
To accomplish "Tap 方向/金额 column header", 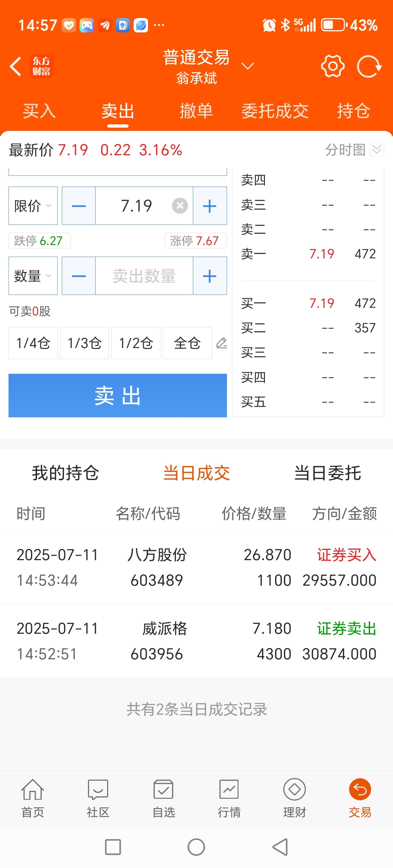I will point(344,514).
